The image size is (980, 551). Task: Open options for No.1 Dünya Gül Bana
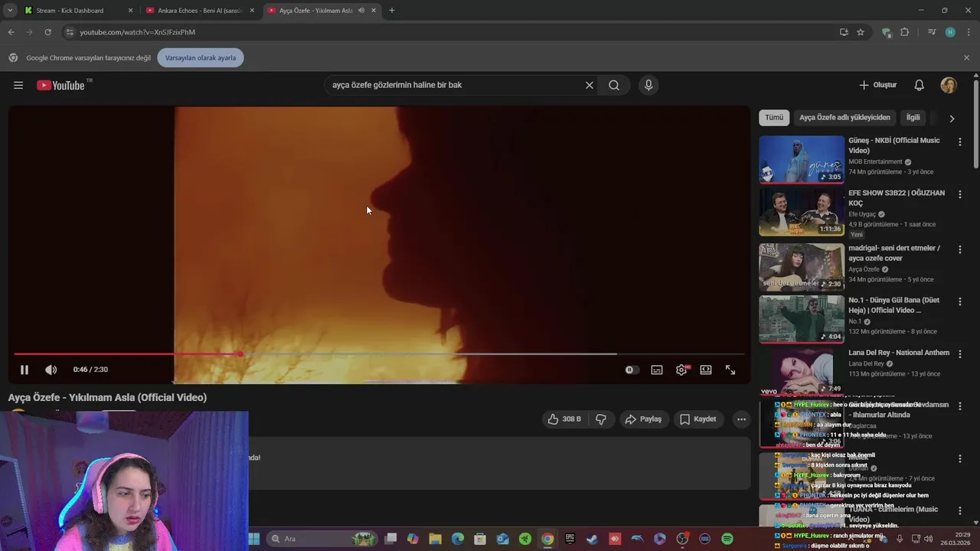pos(960,302)
